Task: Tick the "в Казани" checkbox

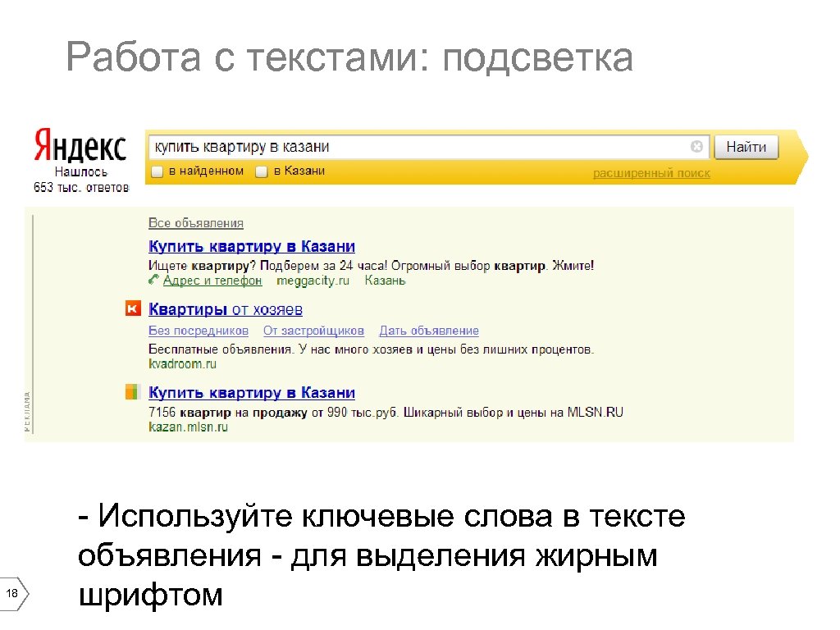Action: pos(262,172)
